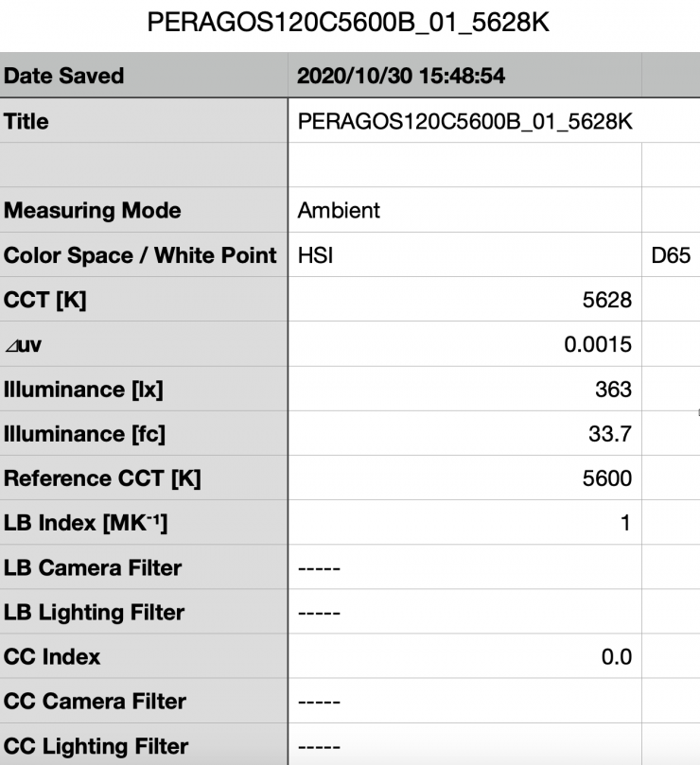The width and height of the screenshot is (700, 765).
Task: Click the 2020/10/30 15:48:54 timestamp cell
Action: pos(464,76)
